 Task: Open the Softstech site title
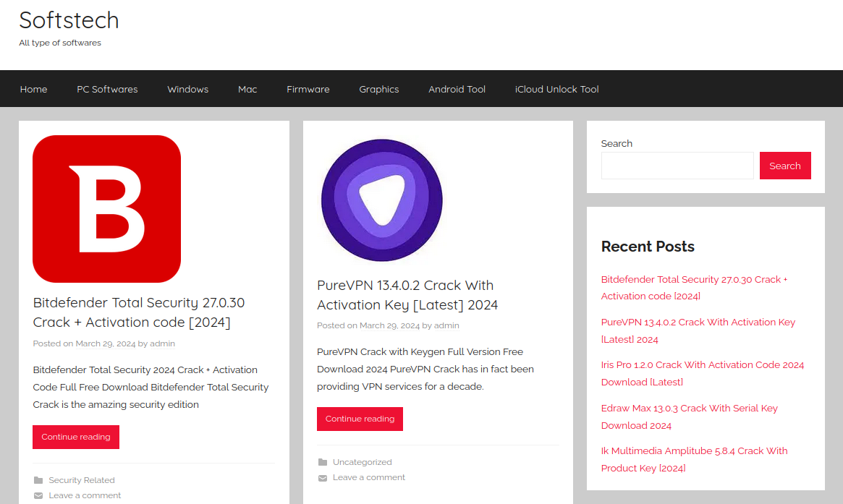pyautogui.click(x=69, y=20)
